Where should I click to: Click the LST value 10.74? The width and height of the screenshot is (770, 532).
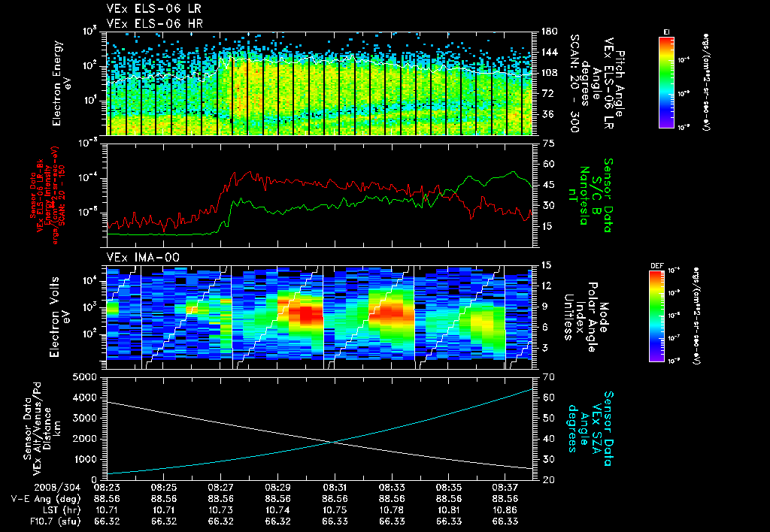tap(277, 510)
